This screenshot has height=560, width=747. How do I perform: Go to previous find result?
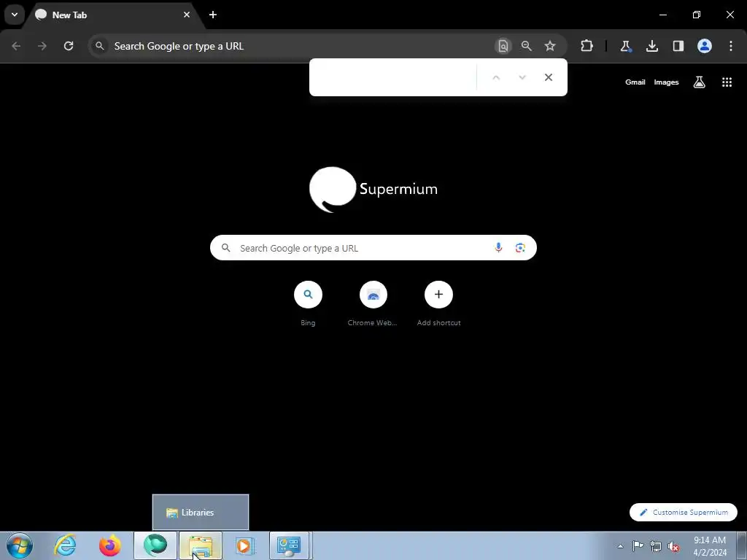496,77
